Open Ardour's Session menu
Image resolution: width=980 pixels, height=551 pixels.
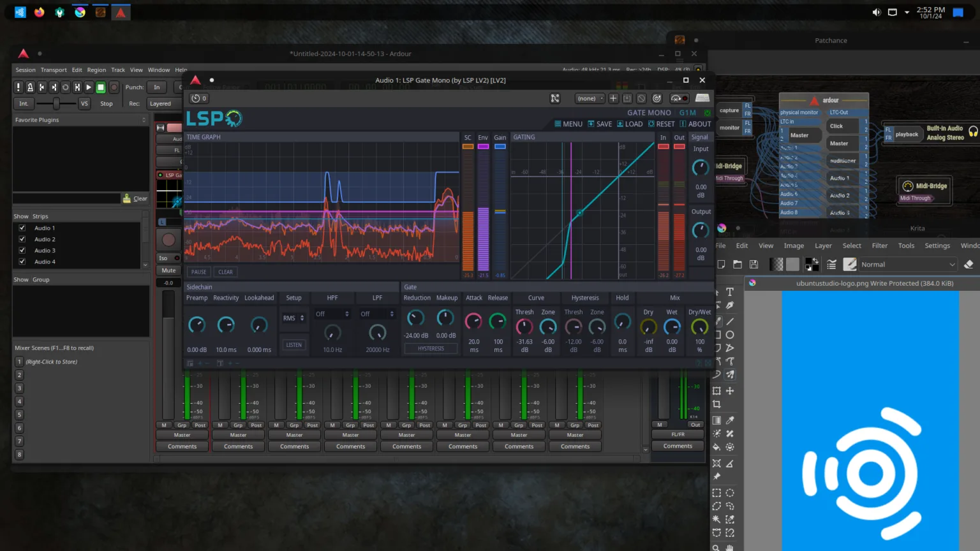click(x=26, y=70)
